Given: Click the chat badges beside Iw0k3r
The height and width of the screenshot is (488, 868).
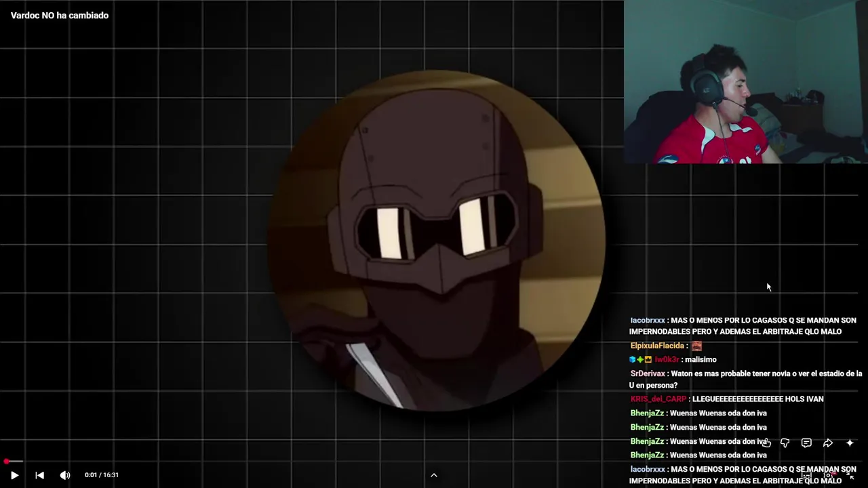Looking at the screenshot, I should pyautogui.click(x=641, y=360).
